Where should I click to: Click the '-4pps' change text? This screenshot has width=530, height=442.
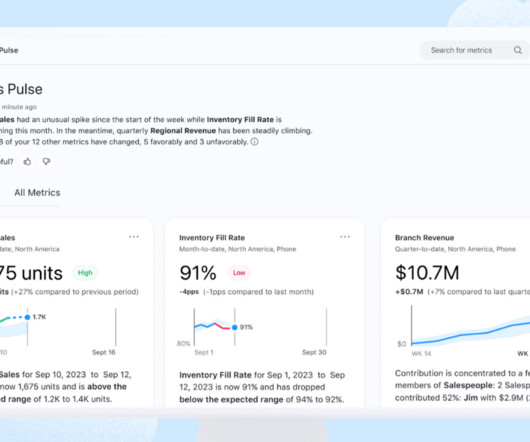pyautogui.click(x=189, y=292)
